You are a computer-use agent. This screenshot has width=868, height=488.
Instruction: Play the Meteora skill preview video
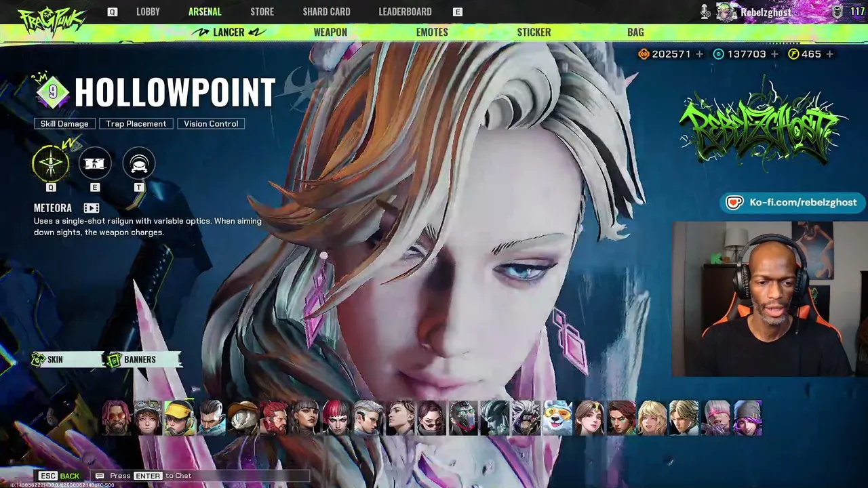pos(92,208)
